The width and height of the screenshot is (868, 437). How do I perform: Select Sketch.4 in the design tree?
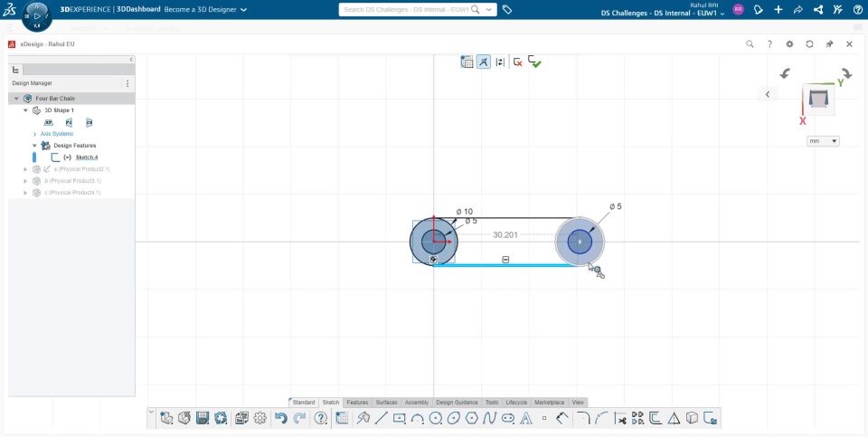(87, 157)
